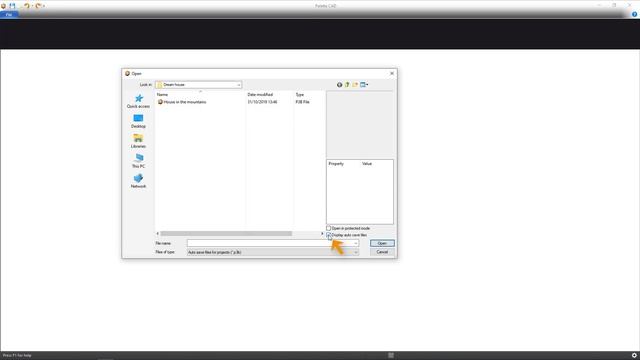This screenshot has width=640, height=360.
Task: Expand the File name dropdown arrow
Action: 356,243
